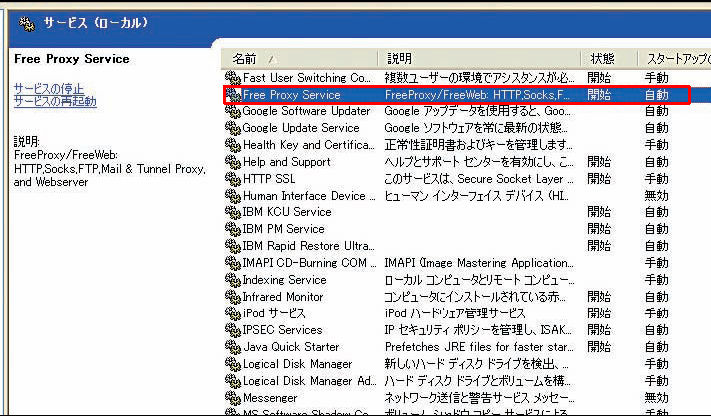Restart the service via サービスの再起動 link
The height and width of the screenshot is (416, 711).
55,101
